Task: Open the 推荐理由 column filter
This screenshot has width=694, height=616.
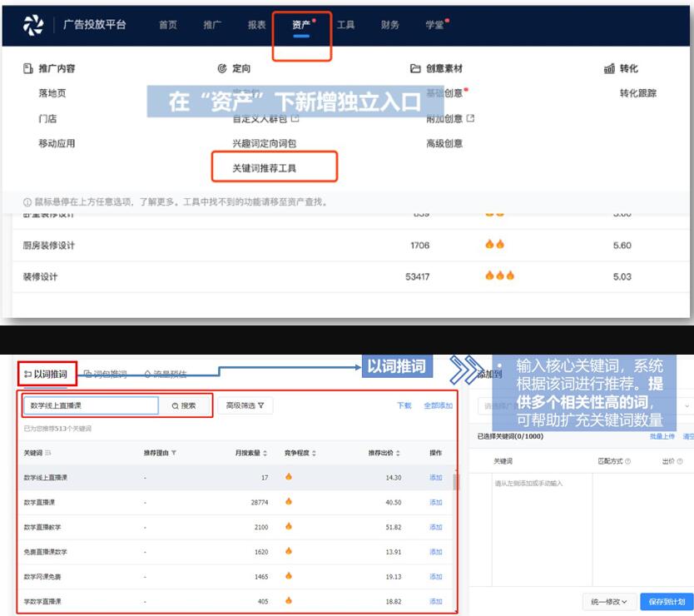Action: tap(174, 453)
